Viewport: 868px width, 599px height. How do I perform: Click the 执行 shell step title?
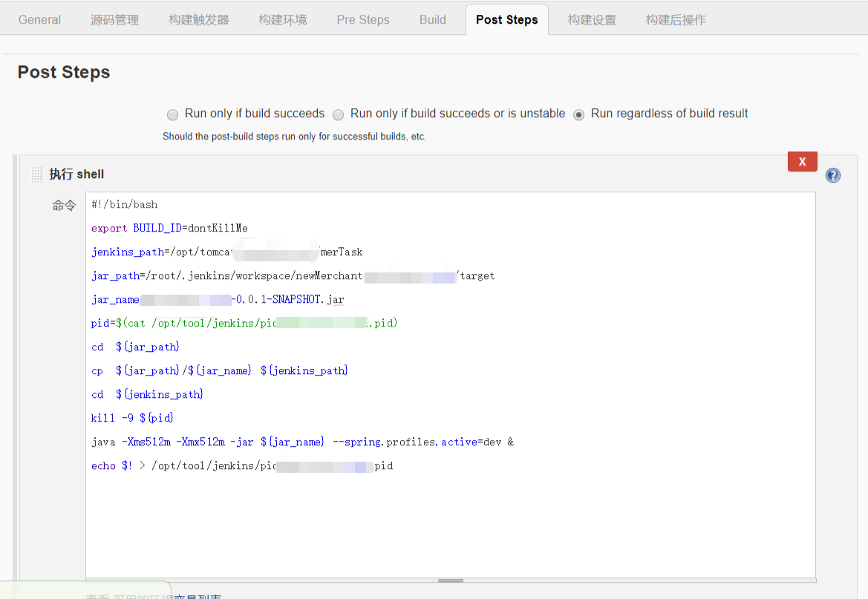(76, 174)
